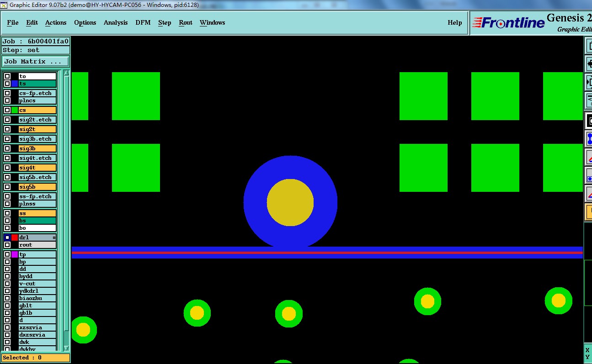Viewport: 592px width, 364px height.
Task: Toggle the checkbox for layer to
Action: coord(7,76)
